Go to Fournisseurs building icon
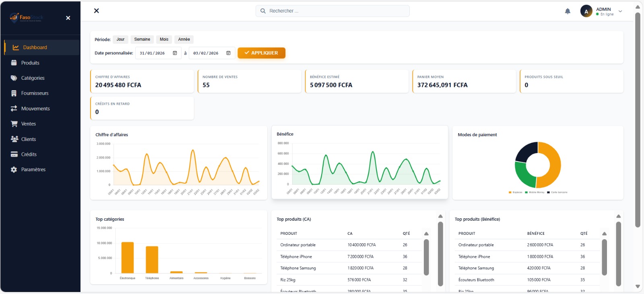Viewport: 644px width, 294px height. click(x=14, y=93)
